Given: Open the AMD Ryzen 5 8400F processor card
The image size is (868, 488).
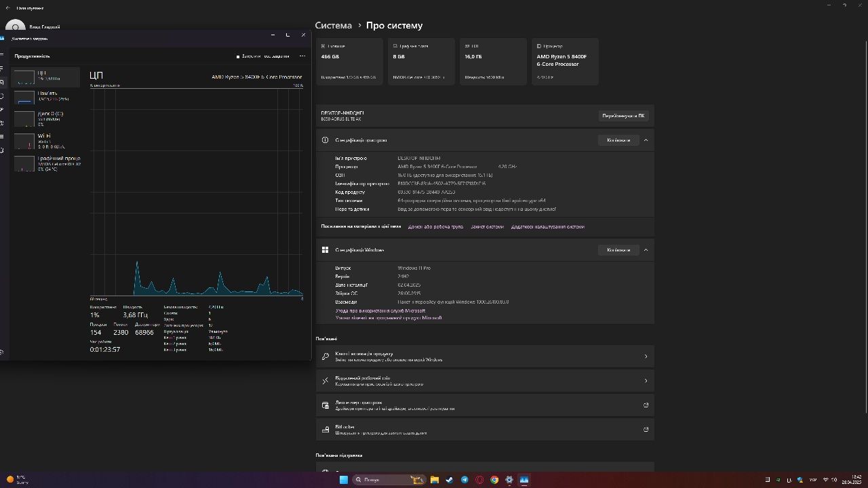Looking at the screenshot, I should pos(565,62).
